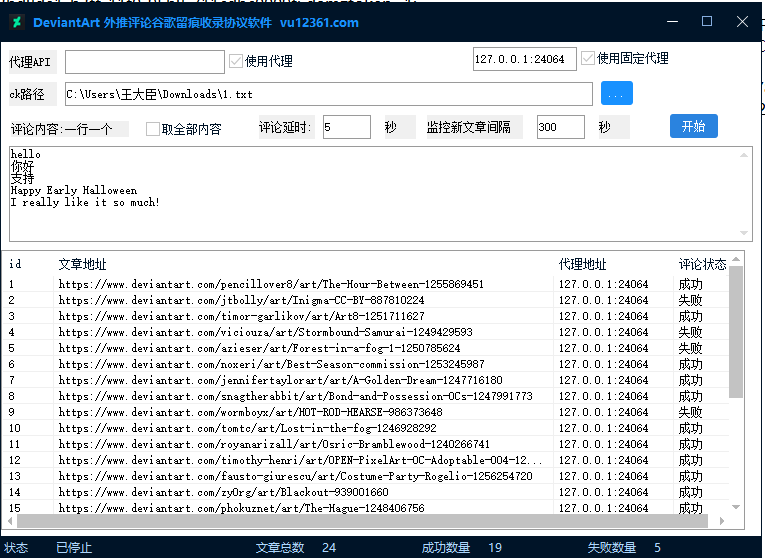Select the Bond-and-Possession-OCs URL row
Viewport: 765px width, 558px height.
tap(366, 396)
